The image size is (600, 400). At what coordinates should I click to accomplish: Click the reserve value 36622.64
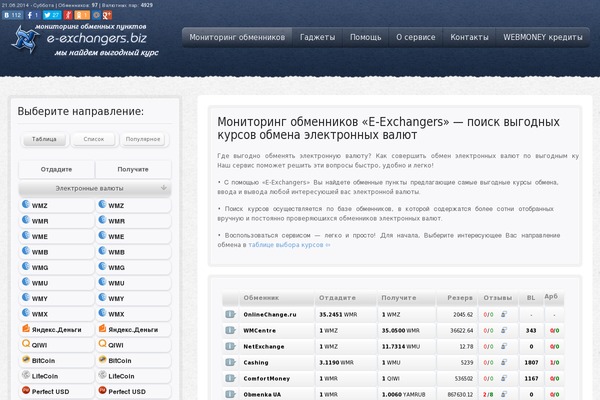461,331
